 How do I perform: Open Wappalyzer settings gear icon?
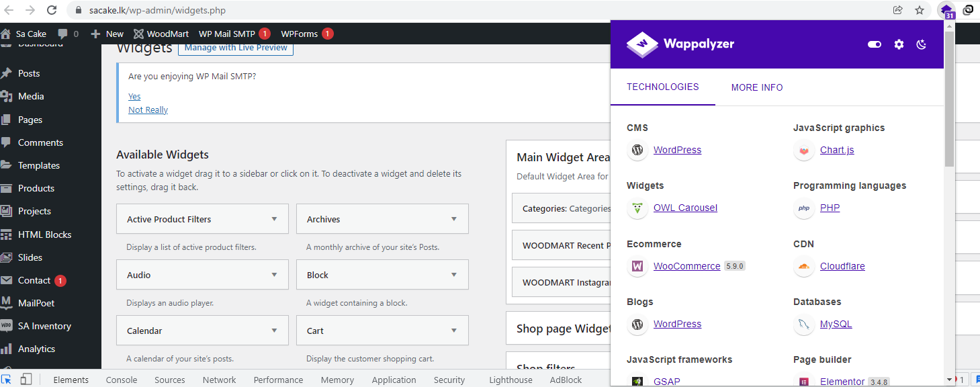point(899,44)
